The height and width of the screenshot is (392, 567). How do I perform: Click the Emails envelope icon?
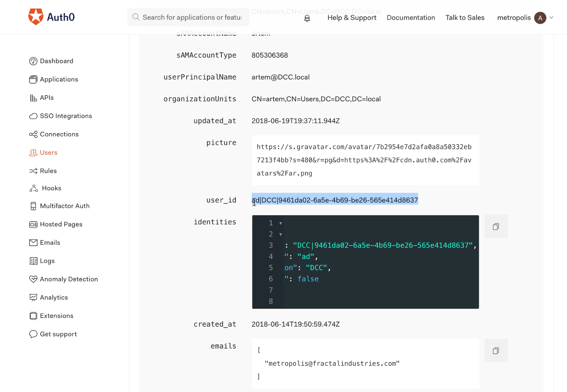33,243
